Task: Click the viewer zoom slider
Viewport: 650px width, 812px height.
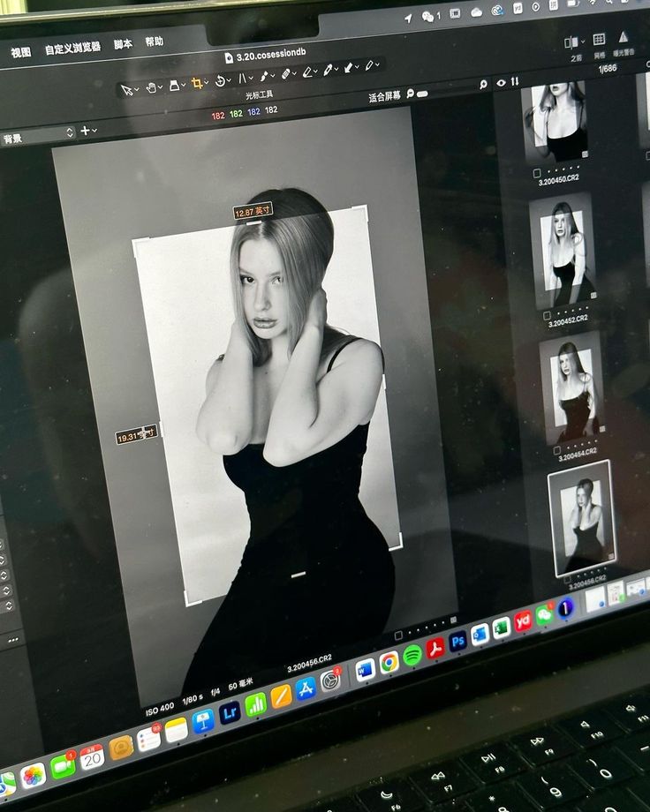Action: point(423,94)
